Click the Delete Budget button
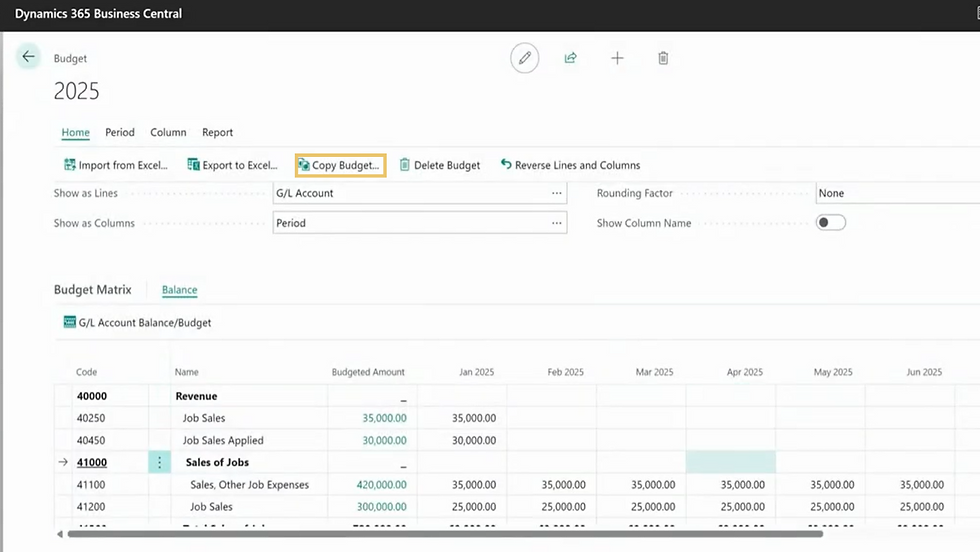 [x=440, y=165]
